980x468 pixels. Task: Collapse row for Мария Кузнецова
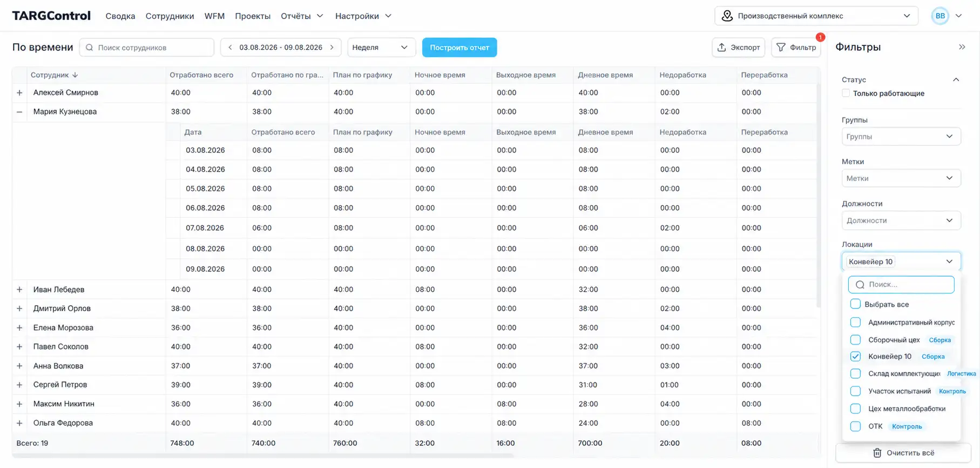[19, 112]
